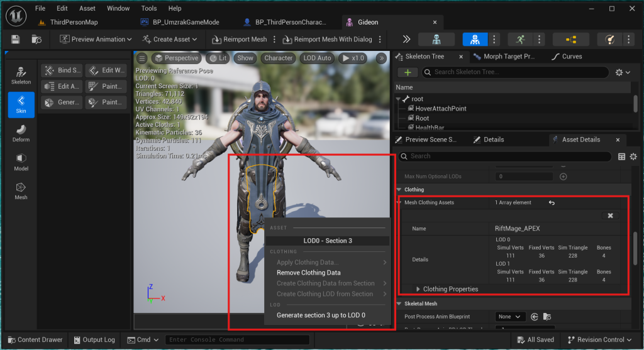
Task: Open the File menu
Action: point(40,8)
